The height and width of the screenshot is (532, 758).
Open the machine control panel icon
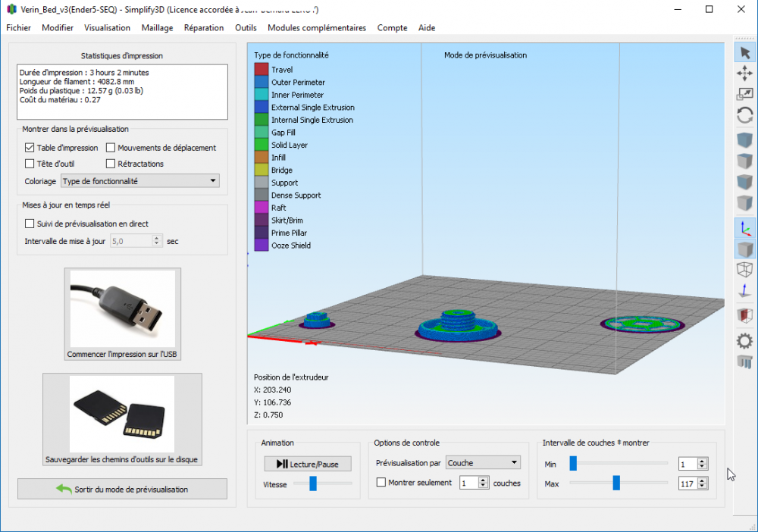745,361
